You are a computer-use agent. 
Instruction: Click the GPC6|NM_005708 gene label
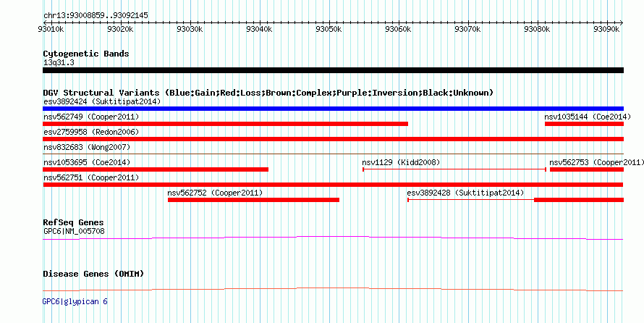pos(74,231)
